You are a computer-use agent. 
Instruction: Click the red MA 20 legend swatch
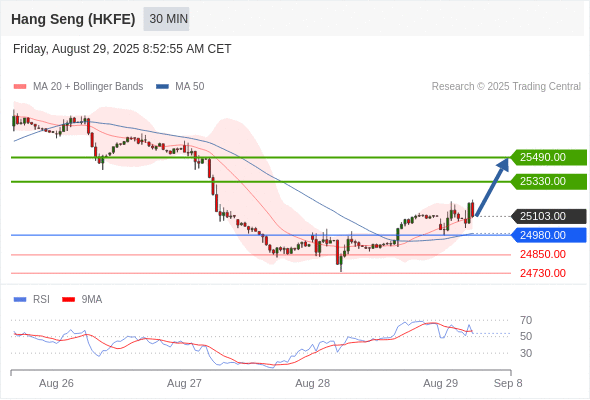(20, 87)
